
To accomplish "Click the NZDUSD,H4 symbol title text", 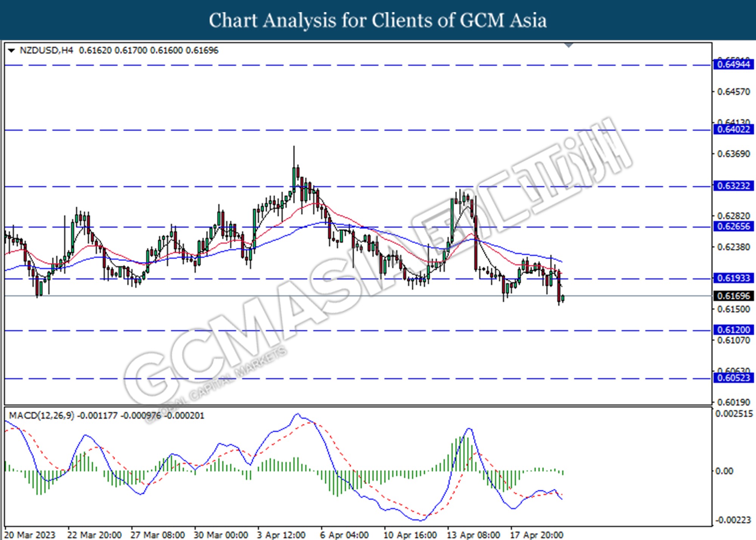I will 46,51.
